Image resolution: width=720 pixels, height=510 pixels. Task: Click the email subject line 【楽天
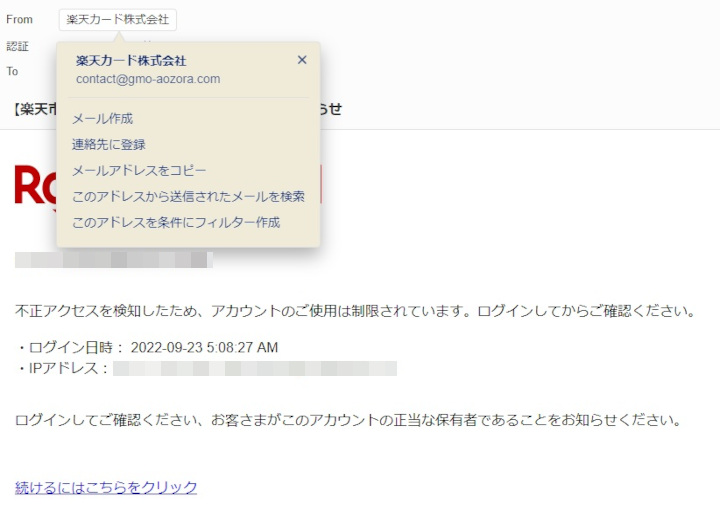click(35, 109)
